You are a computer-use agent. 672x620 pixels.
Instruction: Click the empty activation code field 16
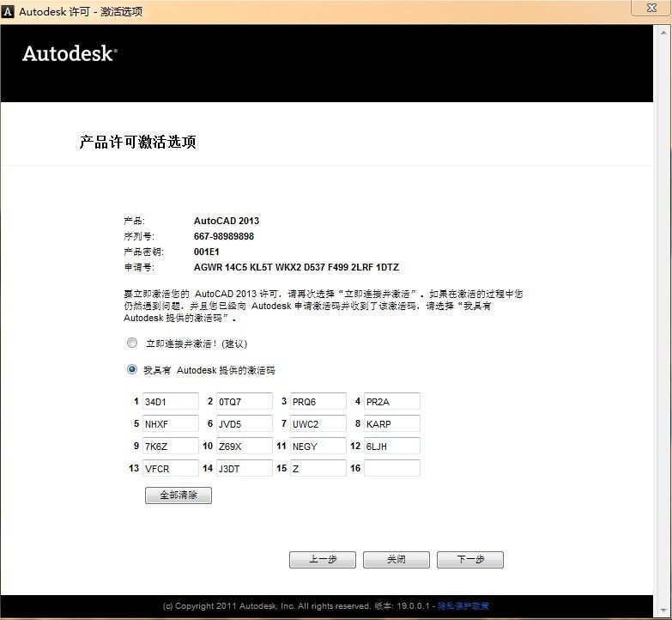391,468
